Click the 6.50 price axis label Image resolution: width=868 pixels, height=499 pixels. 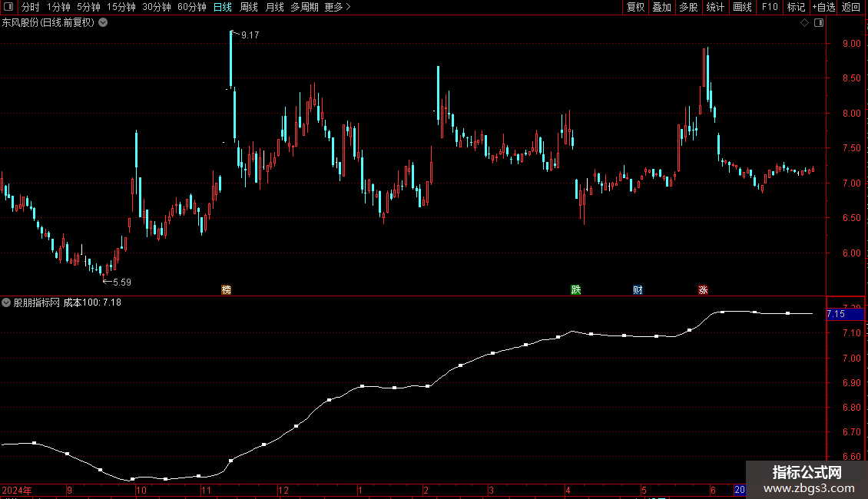point(851,218)
